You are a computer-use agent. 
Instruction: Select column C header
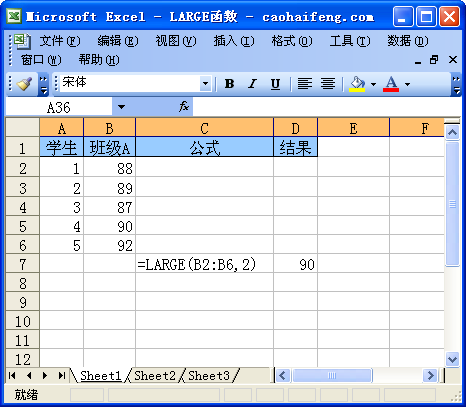coord(204,128)
